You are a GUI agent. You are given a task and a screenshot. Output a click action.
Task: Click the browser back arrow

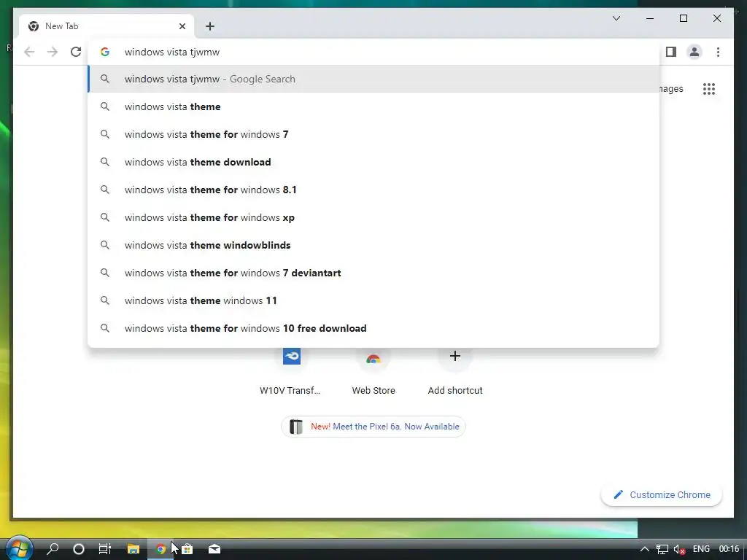pyautogui.click(x=29, y=52)
